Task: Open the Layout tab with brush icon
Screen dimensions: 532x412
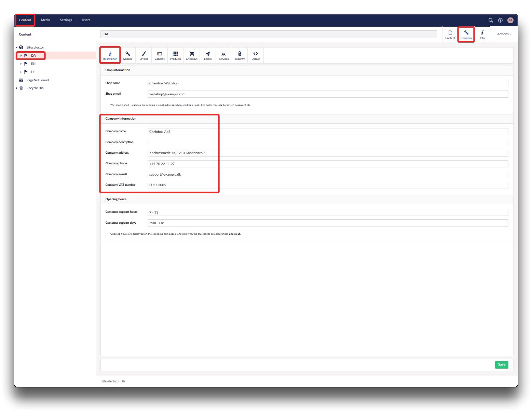Action: tap(144, 55)
